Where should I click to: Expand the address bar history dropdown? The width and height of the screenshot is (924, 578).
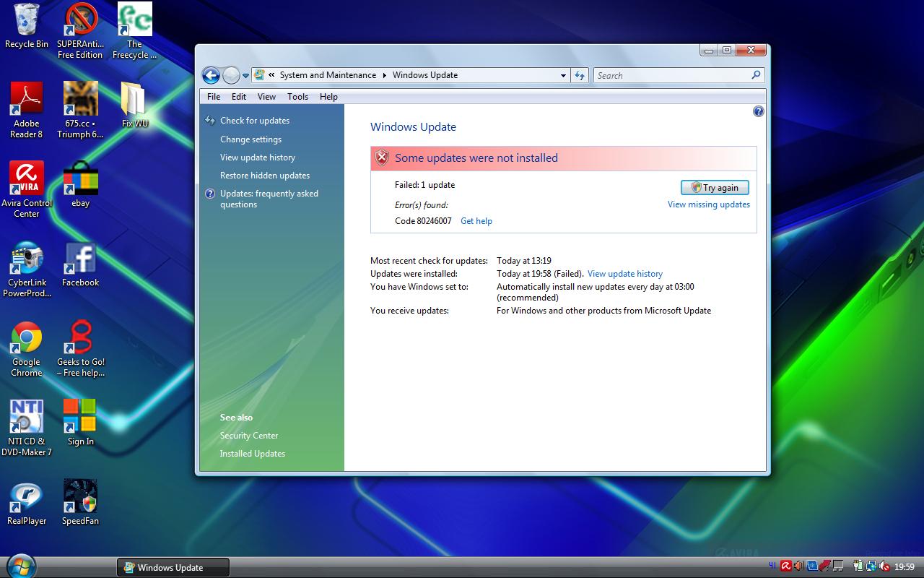tap(563, 75)
